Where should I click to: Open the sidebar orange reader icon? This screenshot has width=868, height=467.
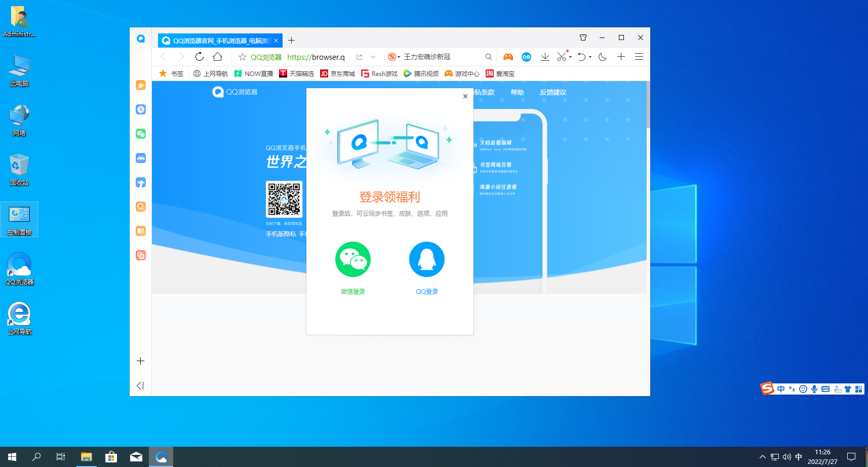[141, 231]
